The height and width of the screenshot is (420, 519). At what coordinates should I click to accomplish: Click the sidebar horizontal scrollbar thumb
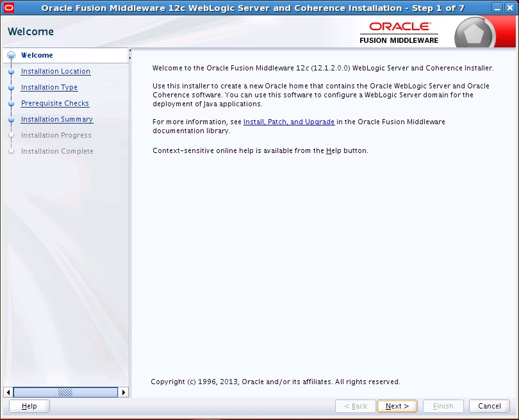tap(65, 392)
